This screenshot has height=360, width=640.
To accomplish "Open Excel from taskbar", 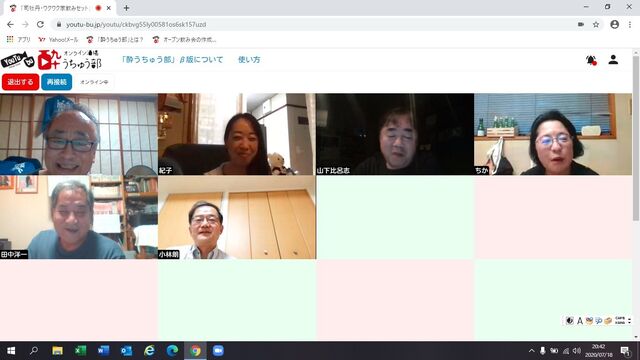I will tap(80, 351).
